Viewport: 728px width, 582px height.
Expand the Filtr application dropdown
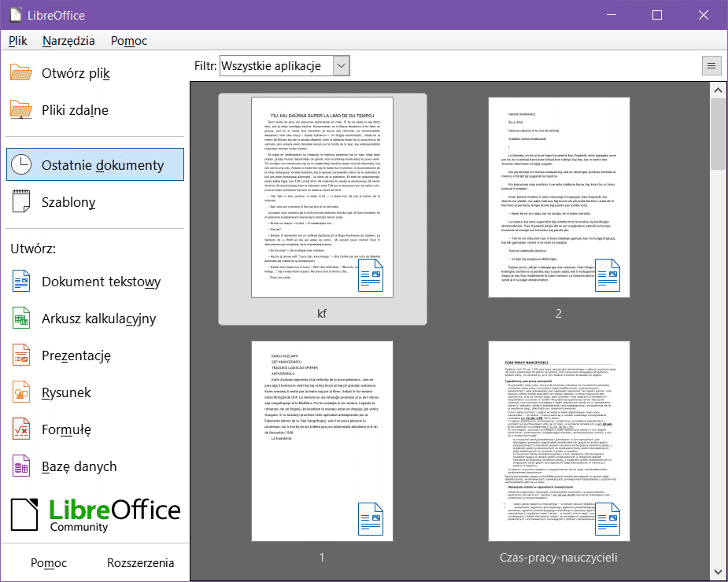point(341,66)
